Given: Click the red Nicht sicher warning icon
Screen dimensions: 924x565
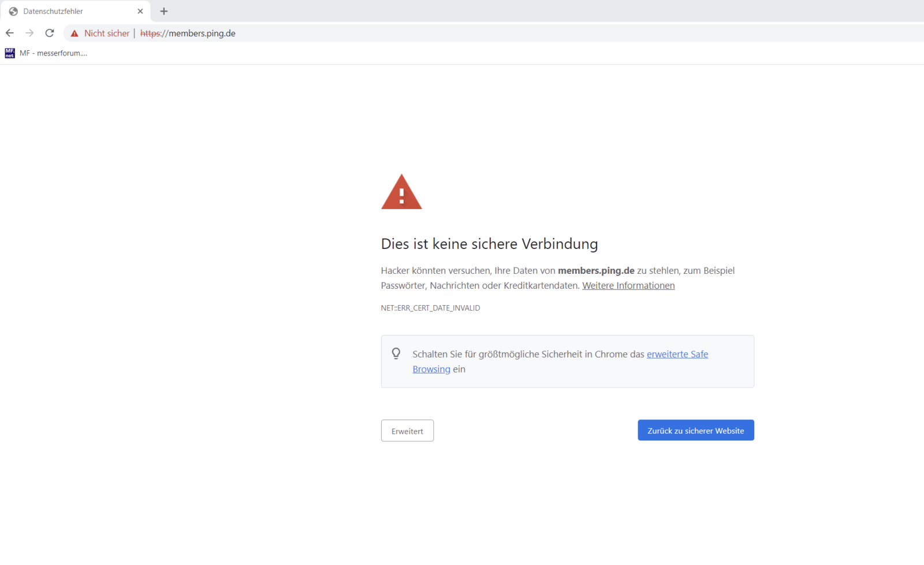Looking at the screenshot, I should [74, 34].
